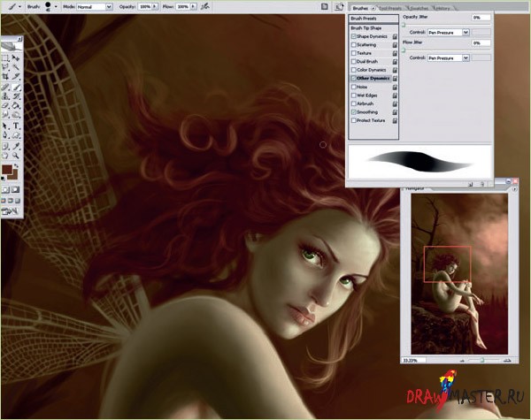The width and height of the screenshot is (531, 420).
Task: Switch to Standard editing mode
Action: coord(6,189)
